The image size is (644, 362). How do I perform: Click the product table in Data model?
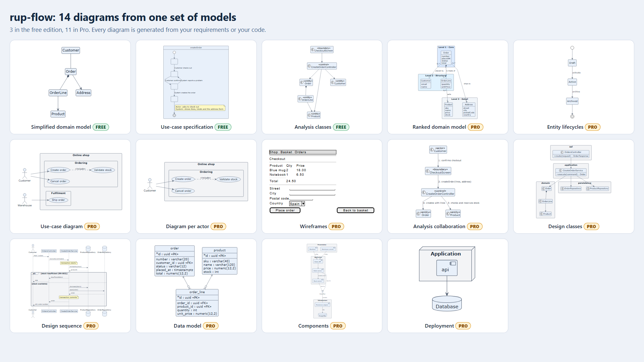[x=220, y=261]
